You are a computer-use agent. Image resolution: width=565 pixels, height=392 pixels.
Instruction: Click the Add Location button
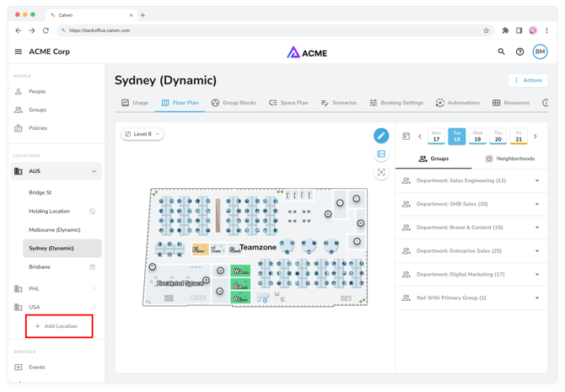click(x=59, y=326)
